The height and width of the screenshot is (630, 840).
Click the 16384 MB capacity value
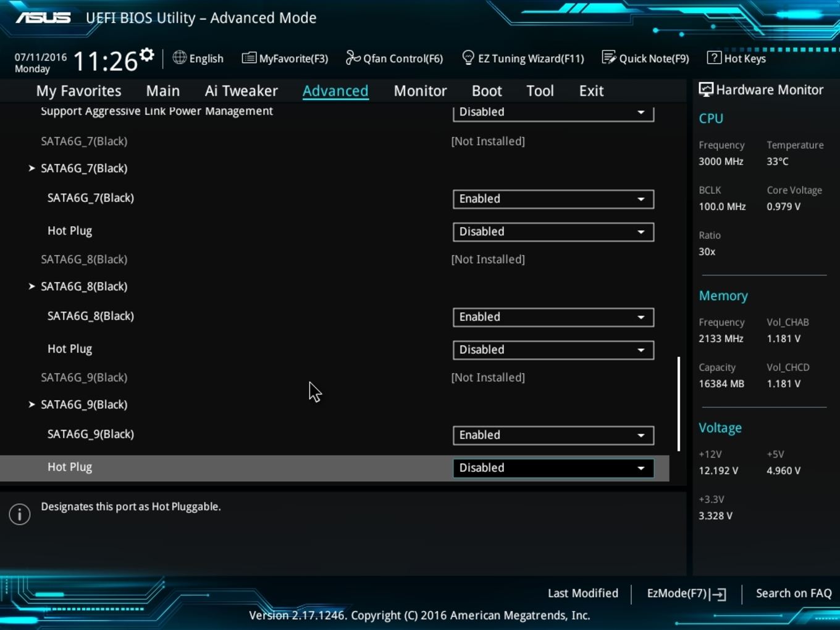pos(721,384)
